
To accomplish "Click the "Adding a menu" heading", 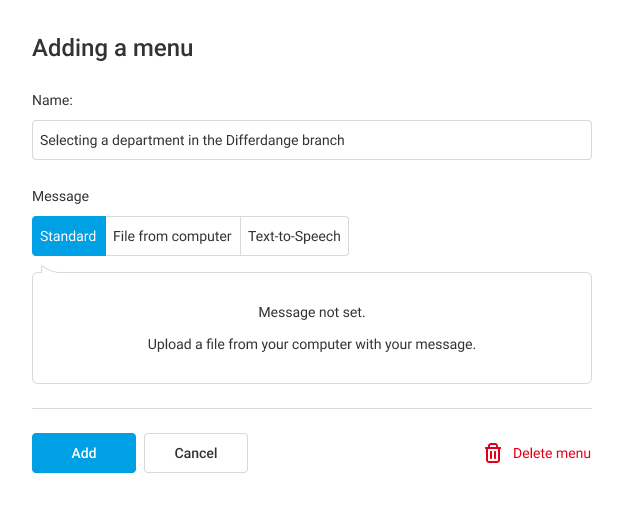I will 112,47.
